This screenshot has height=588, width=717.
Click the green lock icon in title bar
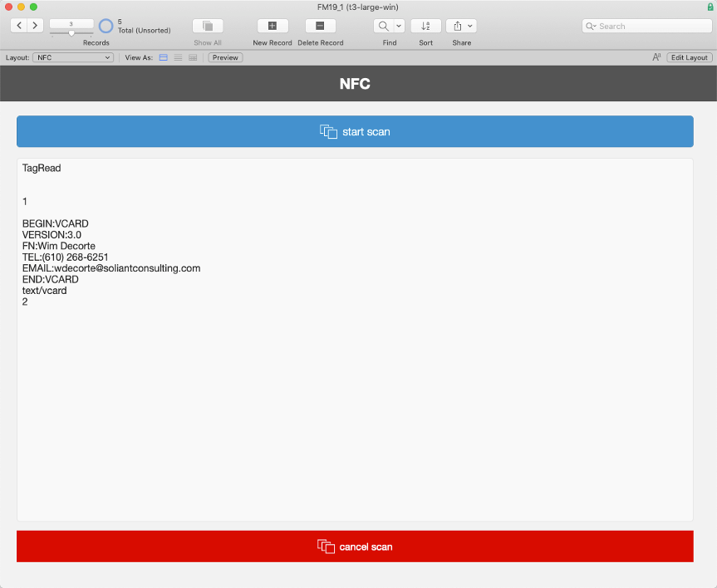pos(710,7)
